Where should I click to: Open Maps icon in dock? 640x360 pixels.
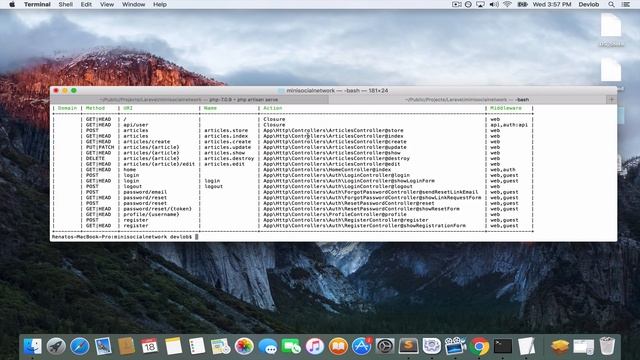point(220,347)
